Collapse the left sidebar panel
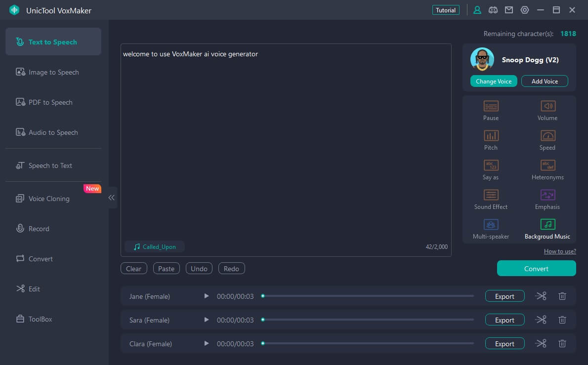Screen dimensions: 588x365 [x=111, y=198]
